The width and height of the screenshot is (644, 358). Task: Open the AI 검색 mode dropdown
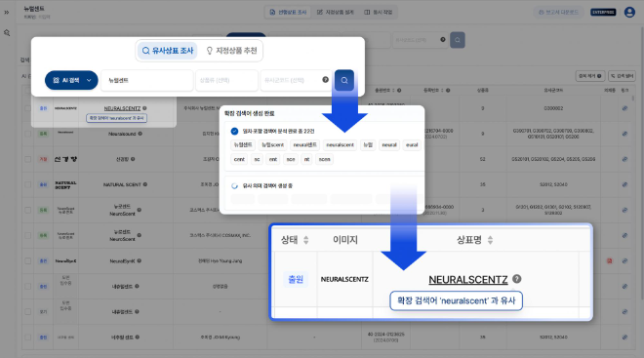71,80
